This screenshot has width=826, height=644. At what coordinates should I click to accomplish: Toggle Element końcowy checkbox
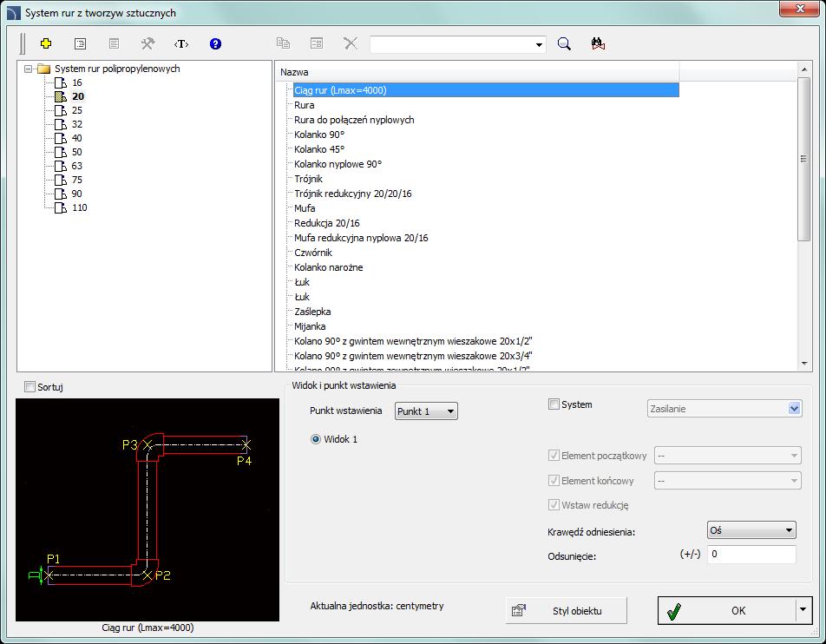click(554, 480)
